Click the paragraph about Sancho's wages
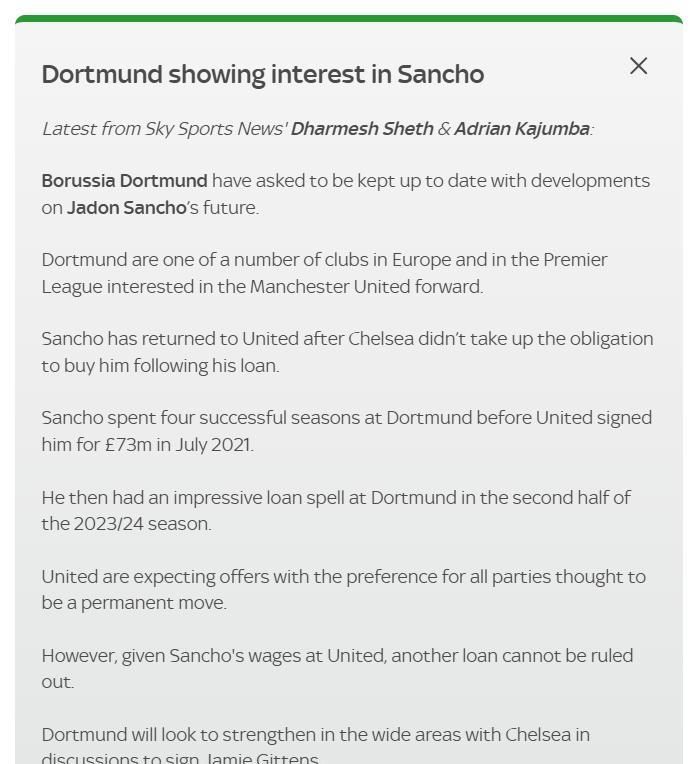 [x=337, y=668]
